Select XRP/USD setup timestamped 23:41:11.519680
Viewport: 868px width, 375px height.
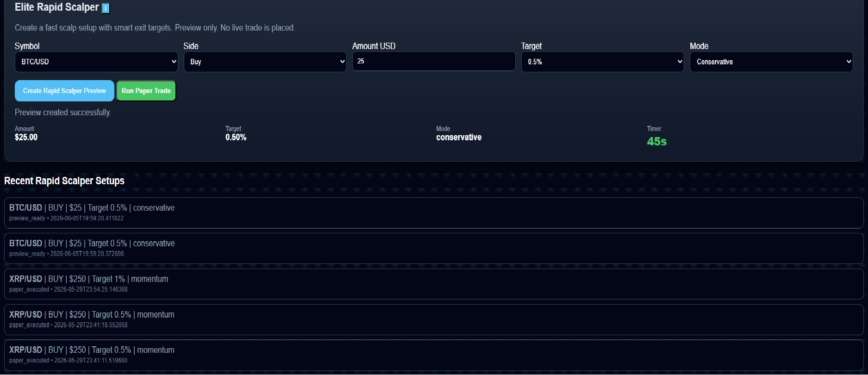(434, 355)
